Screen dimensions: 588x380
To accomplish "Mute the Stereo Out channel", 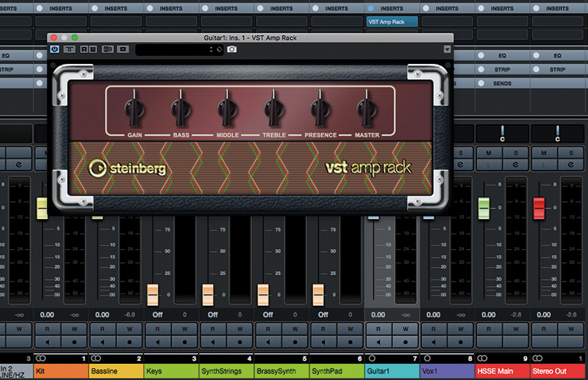I will pyautogui.click(x=544, y=153).
